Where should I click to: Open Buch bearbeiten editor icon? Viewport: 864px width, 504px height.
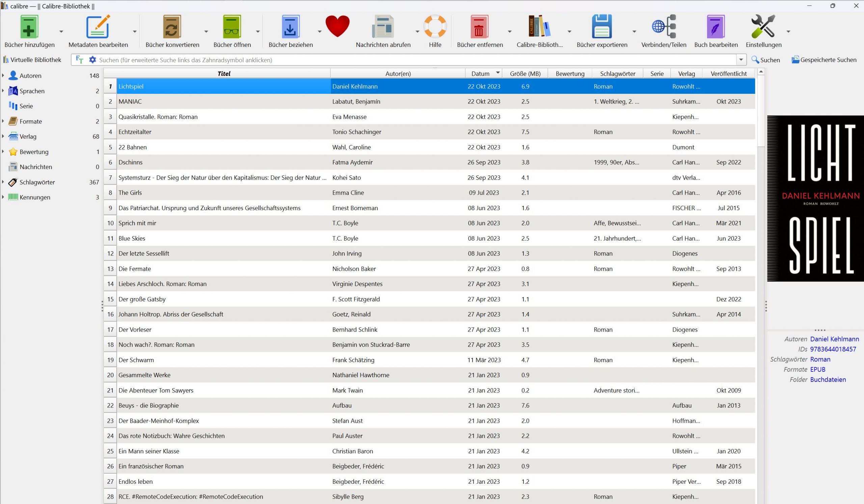pyautogui.click(x=715, y=26)
